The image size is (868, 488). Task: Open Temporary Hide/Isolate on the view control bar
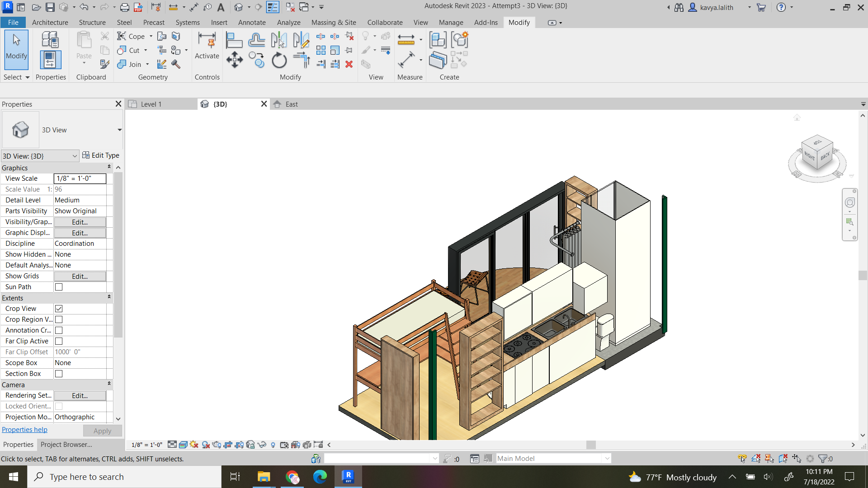(x=262, y=445)
